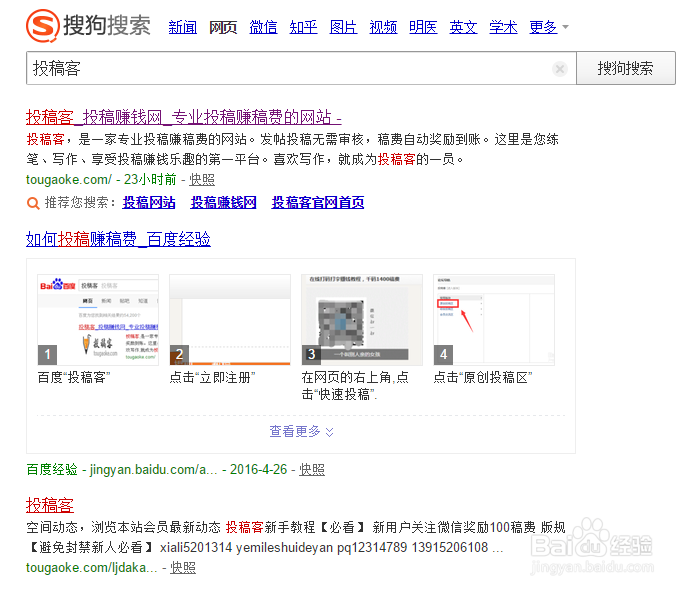Click the orange magnifier icon by 推荐您搜索

pos(33,203)
